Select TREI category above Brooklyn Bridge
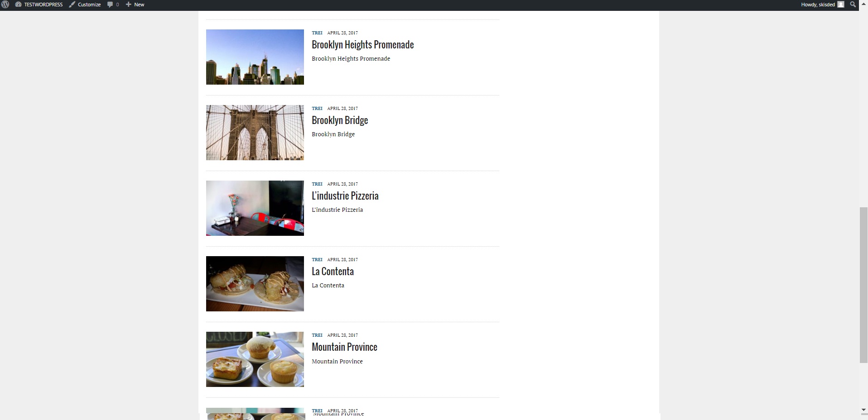 coord(317,109)
